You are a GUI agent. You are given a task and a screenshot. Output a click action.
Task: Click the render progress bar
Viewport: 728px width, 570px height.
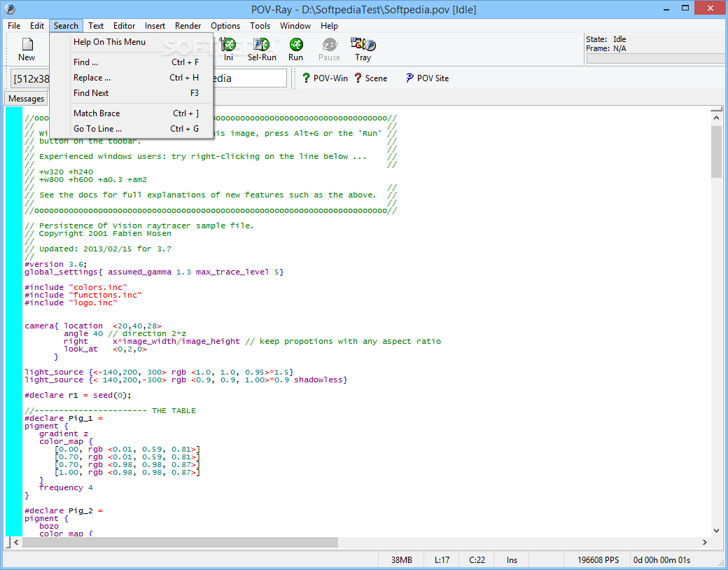click(656, 59)
